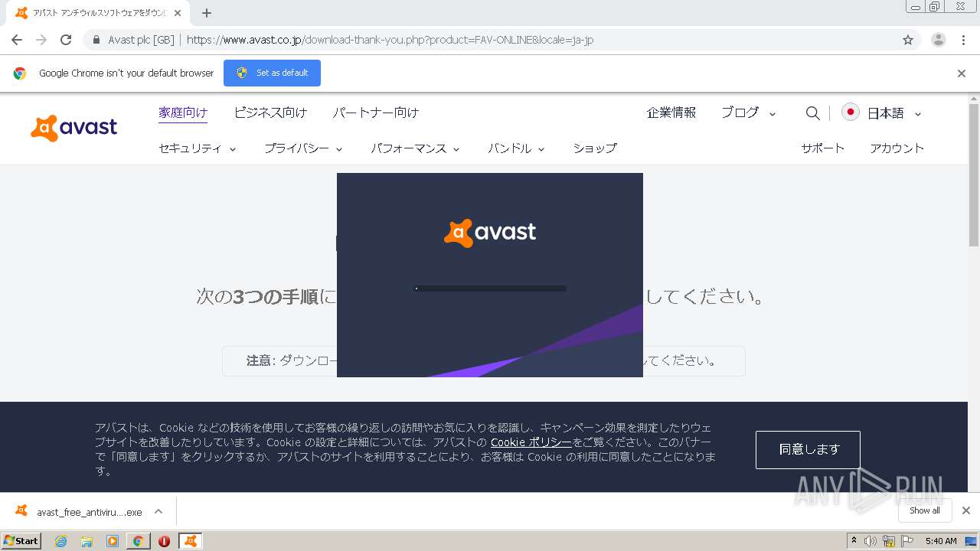Open the Cookie ポリシー link
The image size is (980, 551).
tap(531, 442)
